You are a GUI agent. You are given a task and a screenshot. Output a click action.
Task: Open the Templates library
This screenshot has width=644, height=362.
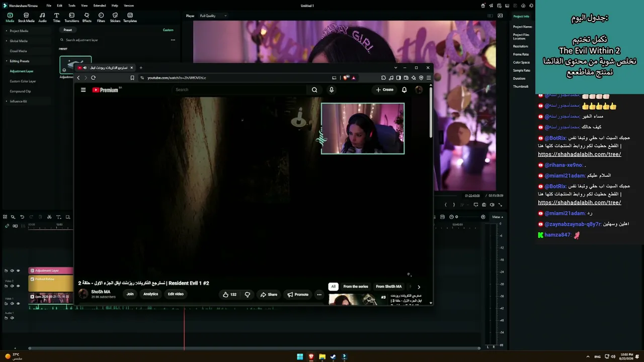tap(130, 18)
